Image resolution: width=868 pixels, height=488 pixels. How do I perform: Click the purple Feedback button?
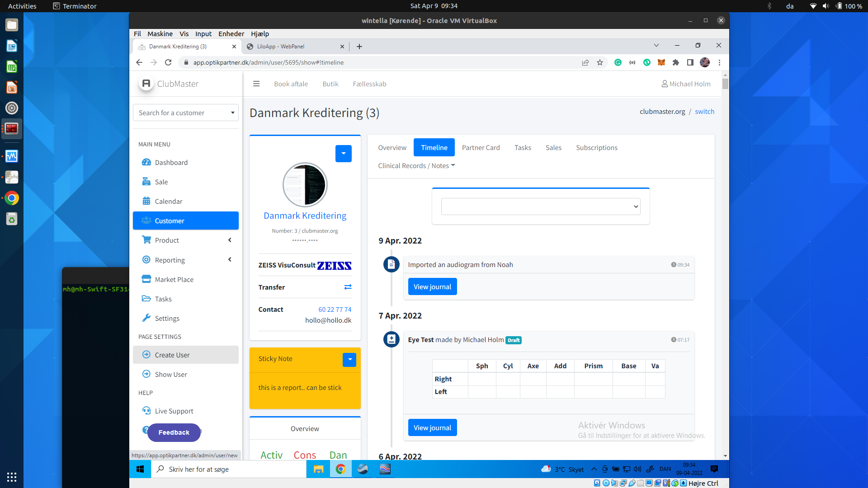pyautogui.click(x=174, y=432)
